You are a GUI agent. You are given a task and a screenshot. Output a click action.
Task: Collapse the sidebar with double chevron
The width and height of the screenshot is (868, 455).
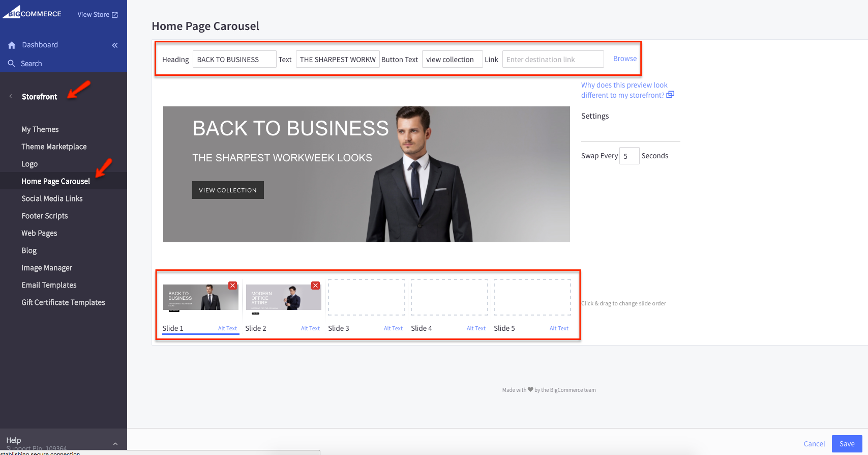tap(115, 45)
